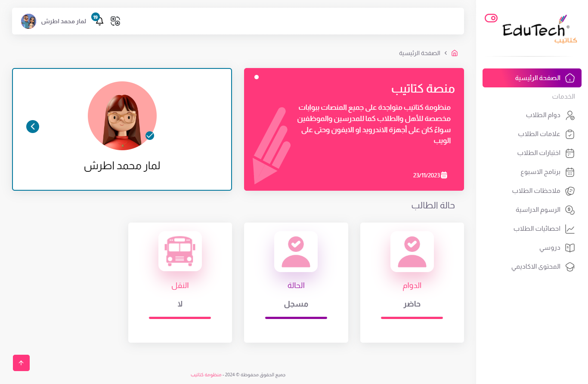588x384 pixels.
Task: Click the person icon in الدوام card
Action: pos(412,251)
